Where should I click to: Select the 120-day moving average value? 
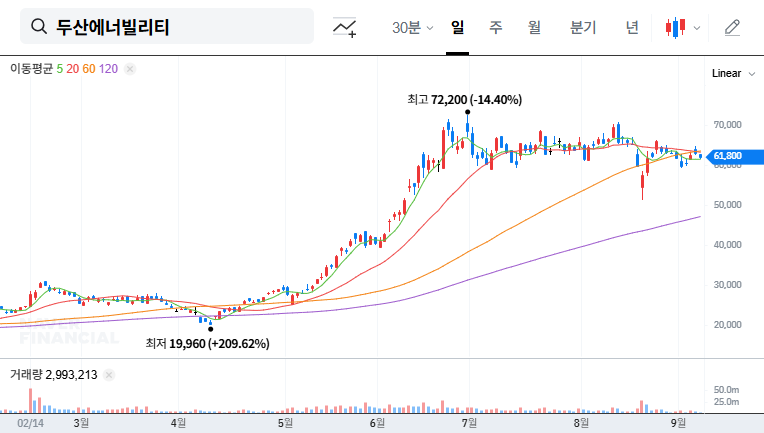[108, 69]
